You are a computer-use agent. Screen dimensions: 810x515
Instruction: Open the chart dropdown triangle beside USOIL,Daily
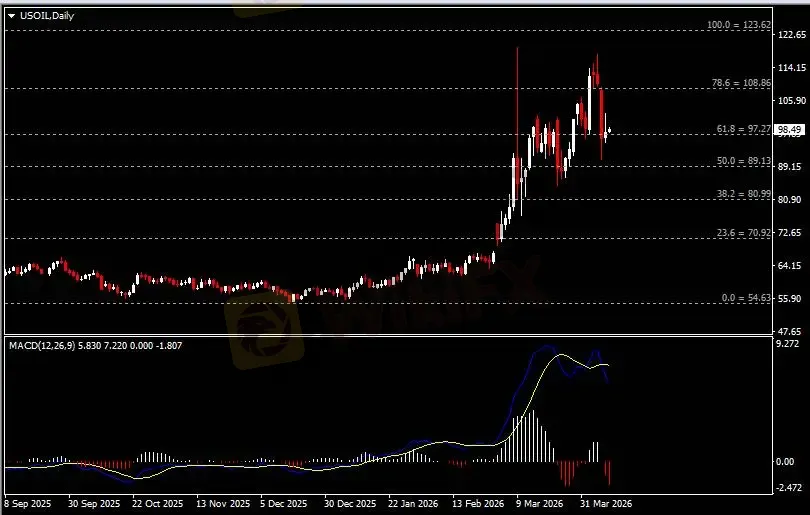point(12,16)
